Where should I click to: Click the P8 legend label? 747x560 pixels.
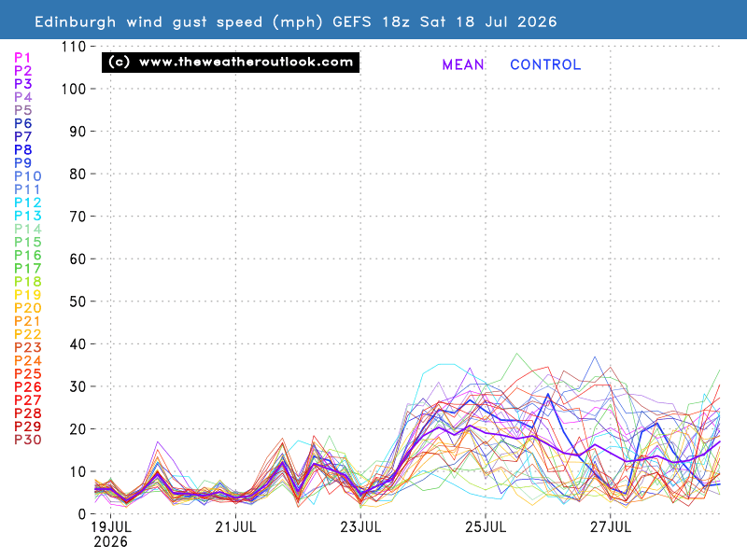pyautogui.click(x=22, y=149)
